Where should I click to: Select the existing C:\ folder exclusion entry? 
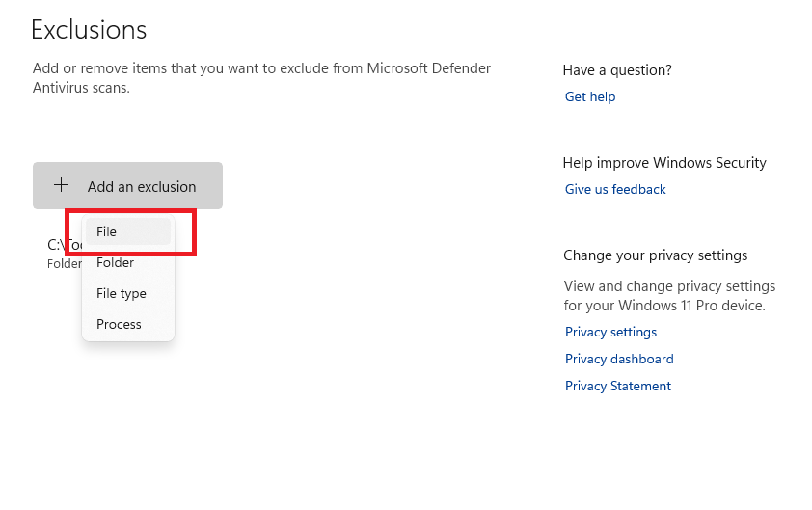click(x=56, y=245)
